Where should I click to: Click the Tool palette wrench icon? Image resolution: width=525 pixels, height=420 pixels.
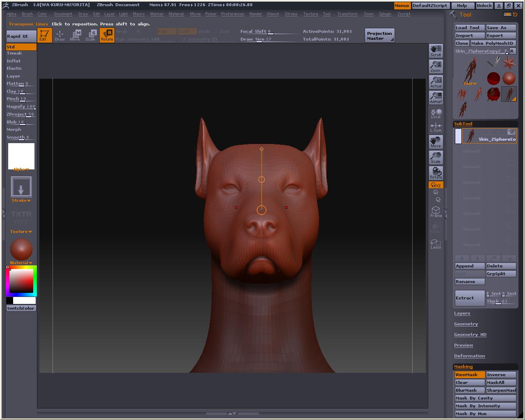(x=453, y=15)
